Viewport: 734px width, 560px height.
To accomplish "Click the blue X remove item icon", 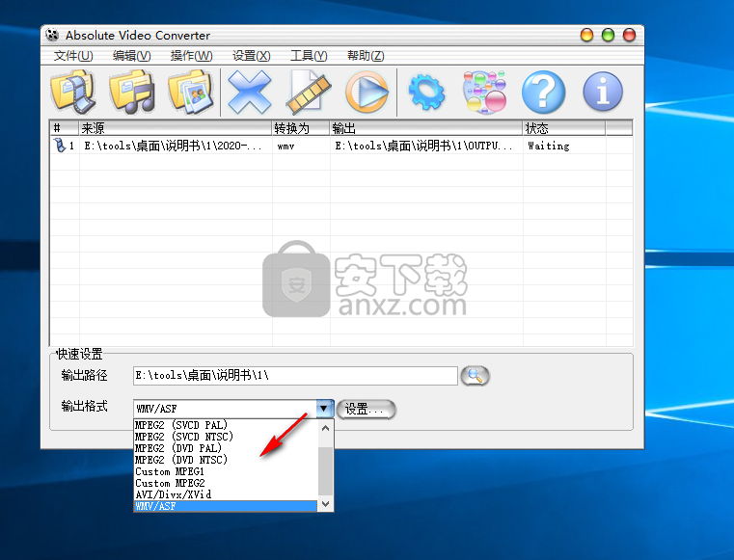I will pos(250,92).
